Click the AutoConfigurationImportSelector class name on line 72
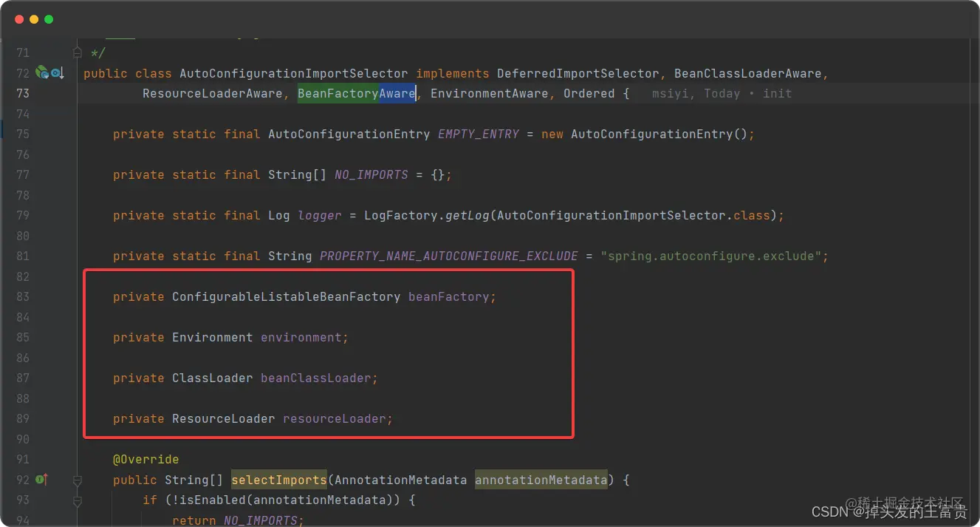Image resolution: width=980 pixels, height=527 pixels. (293, 74)
